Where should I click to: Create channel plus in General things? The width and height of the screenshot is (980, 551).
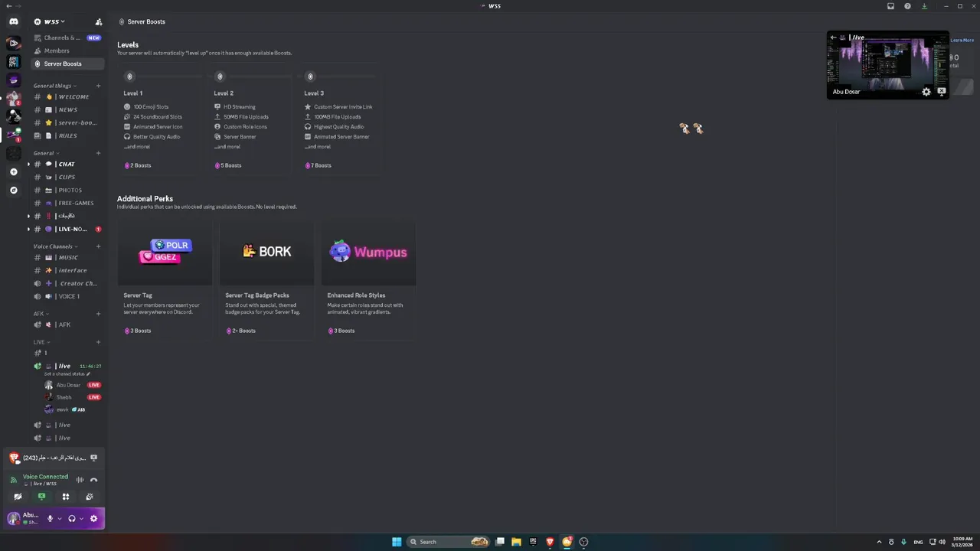98,86
